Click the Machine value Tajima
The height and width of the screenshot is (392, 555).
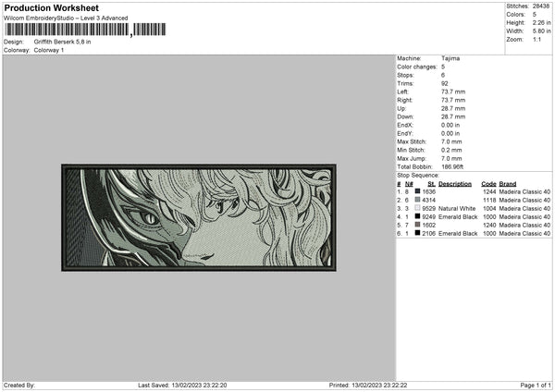[450, 58]
